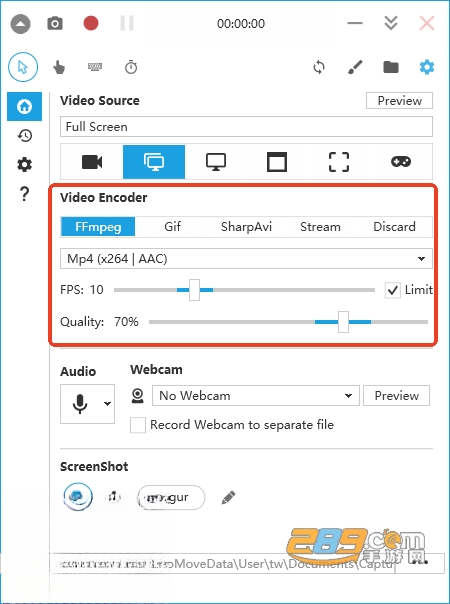Click the camera screenshot icon
This screenshot has height=604, width=450.
tap(55, 23)
